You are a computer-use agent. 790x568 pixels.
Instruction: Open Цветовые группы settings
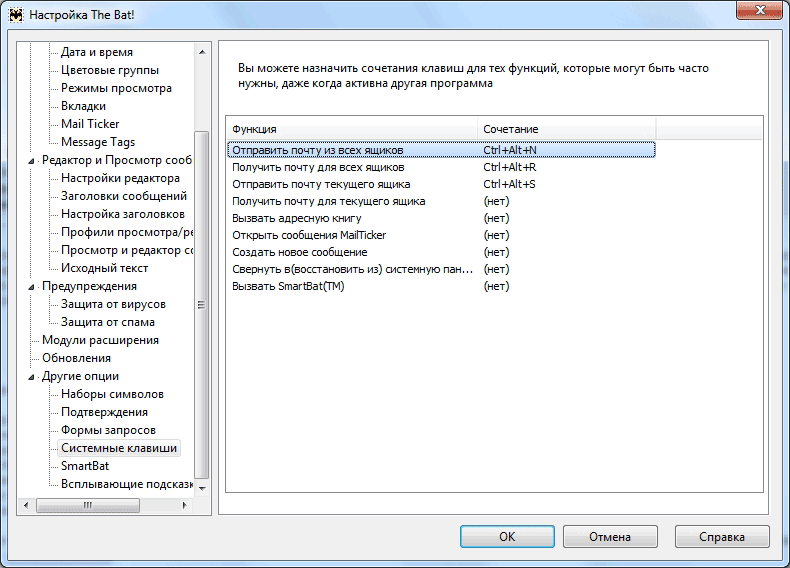point(110,70)
